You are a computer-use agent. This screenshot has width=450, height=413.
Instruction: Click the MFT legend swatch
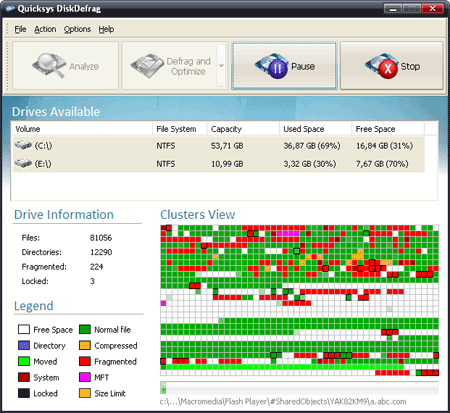point(85,377)
